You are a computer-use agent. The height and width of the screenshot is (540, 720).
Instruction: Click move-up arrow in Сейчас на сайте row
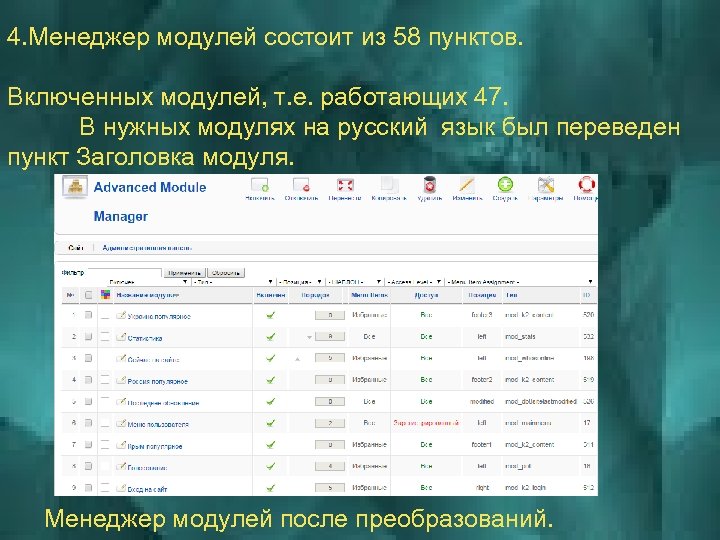point(298,359)
